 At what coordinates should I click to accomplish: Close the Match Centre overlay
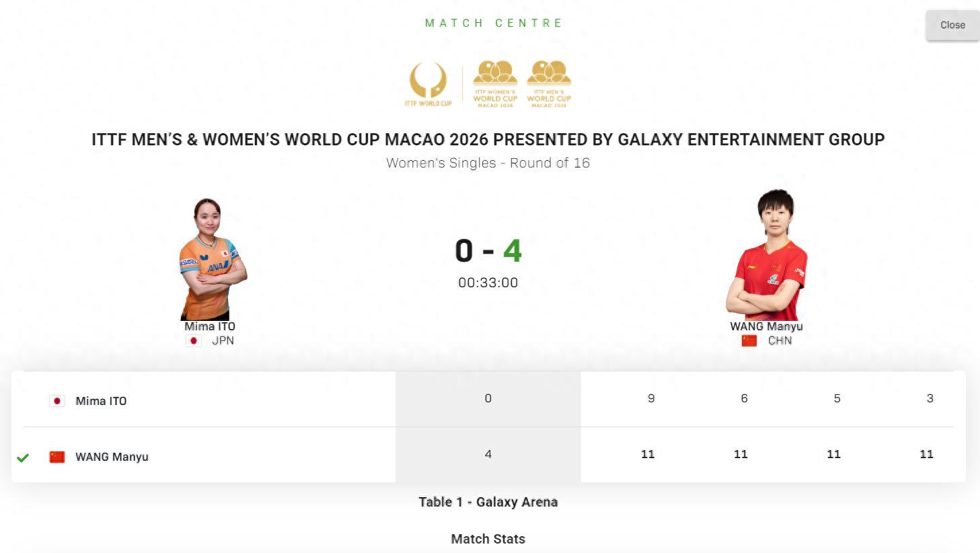pyautogui.click(x=952, y=26)
